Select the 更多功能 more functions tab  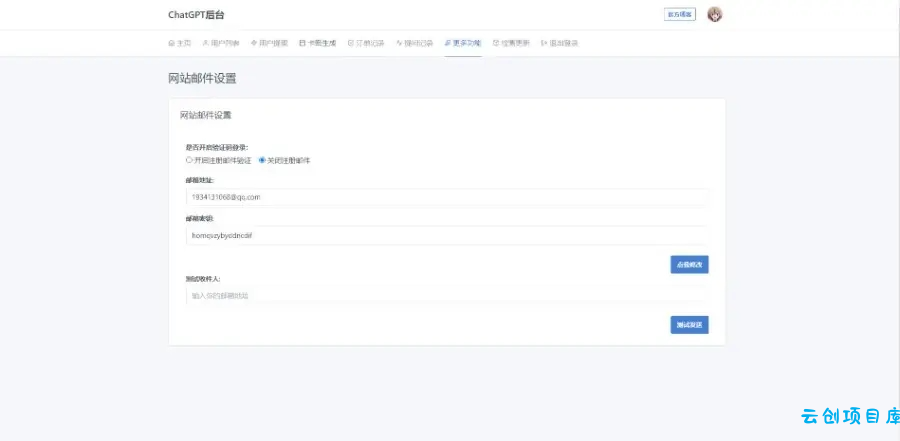point(463,43)
